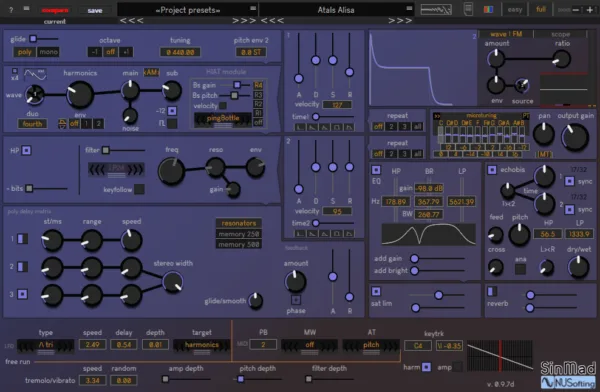Viewport: 600px width, 392px height.
Task: Open the color theme RGB icon
Action: tap(489, 10)
